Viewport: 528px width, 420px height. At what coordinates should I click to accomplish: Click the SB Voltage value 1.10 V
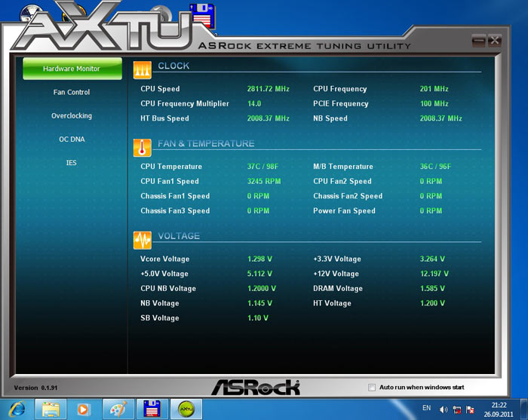point(258,318)
